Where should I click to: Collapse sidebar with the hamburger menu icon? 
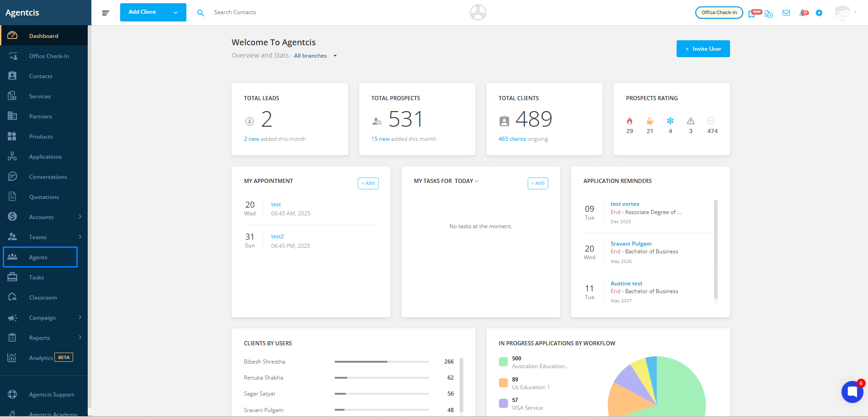pos(106,13)
